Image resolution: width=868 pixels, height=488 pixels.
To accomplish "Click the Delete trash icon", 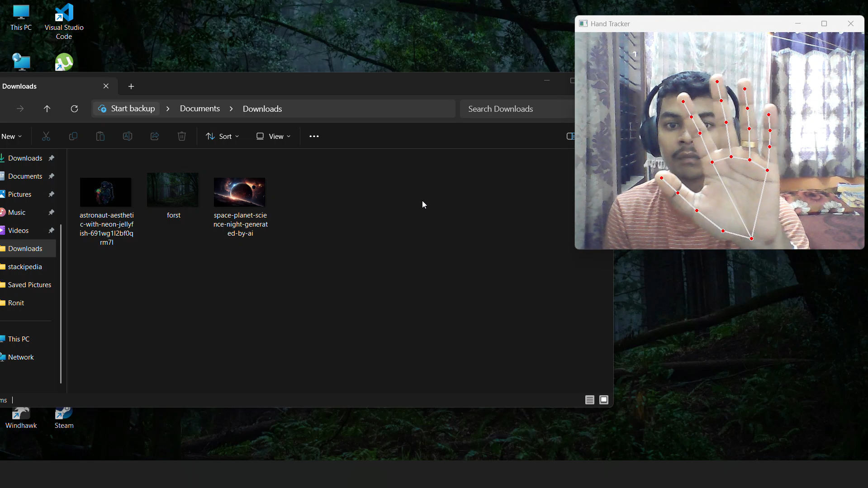I will click(182, 136).
